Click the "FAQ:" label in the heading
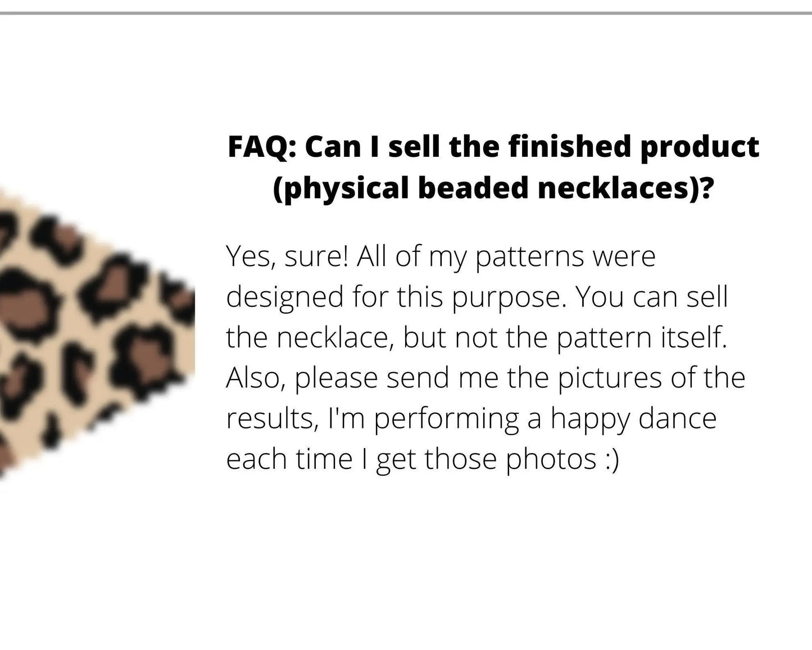The image size is (812, 650). coord(261,147)
